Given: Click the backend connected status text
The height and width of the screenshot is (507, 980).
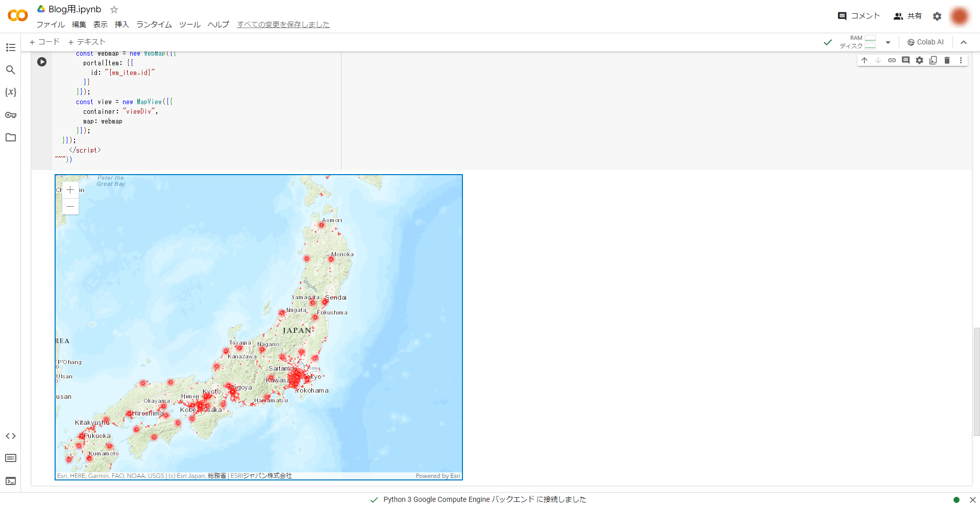Looking at the screenshot, I should pyautogui.click(x=485, y=500).
